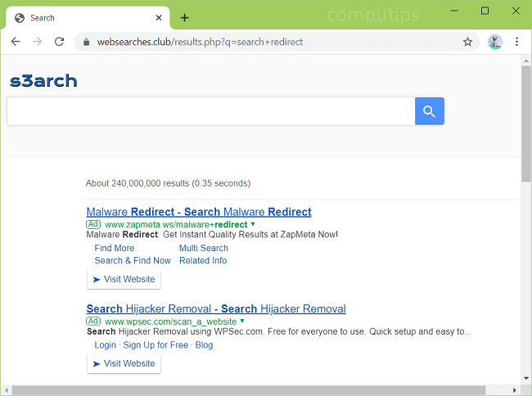
Task: Click Visit Website under ZapMeta ad
Action: pos(124,279)
